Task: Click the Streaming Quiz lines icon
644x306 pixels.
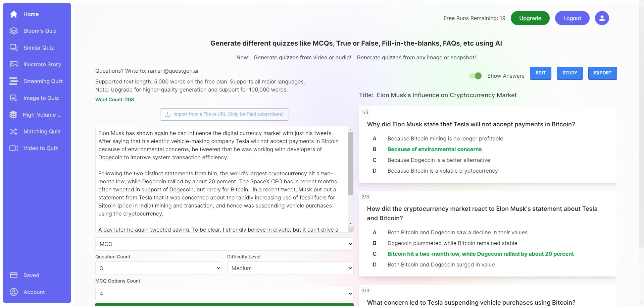Action: coord(14,81)
